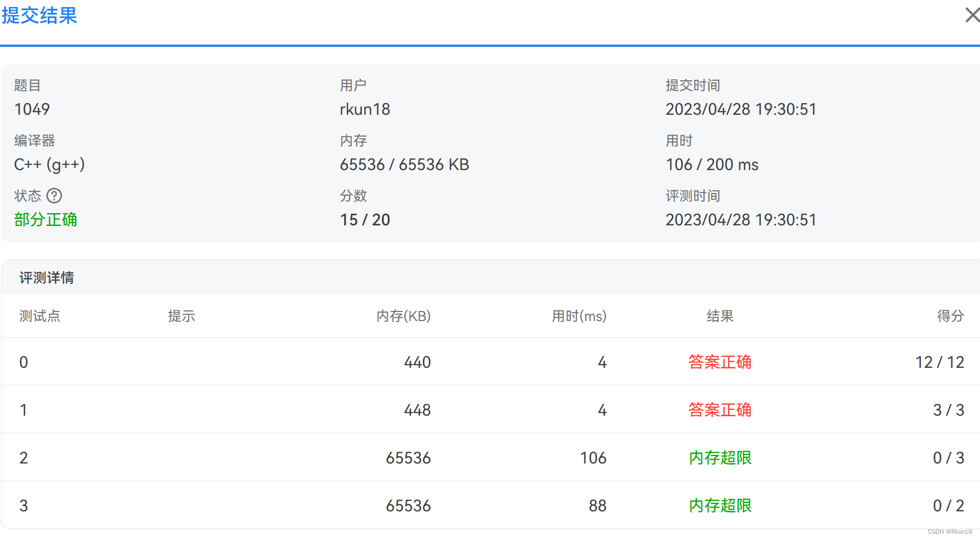Image resolution: width=980 pixels, height=539 pixels.
Task: Click the 提交时间 label
Action: coord(693,85)
